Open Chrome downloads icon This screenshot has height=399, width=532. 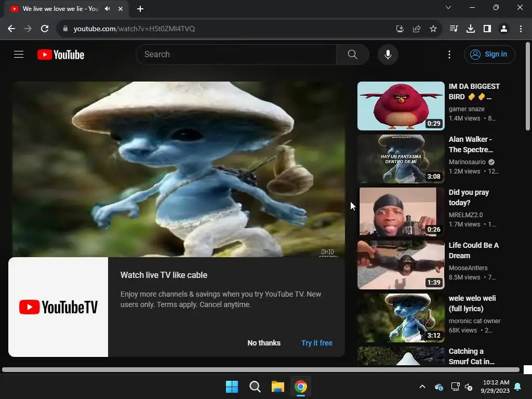[x=471, y=29]
